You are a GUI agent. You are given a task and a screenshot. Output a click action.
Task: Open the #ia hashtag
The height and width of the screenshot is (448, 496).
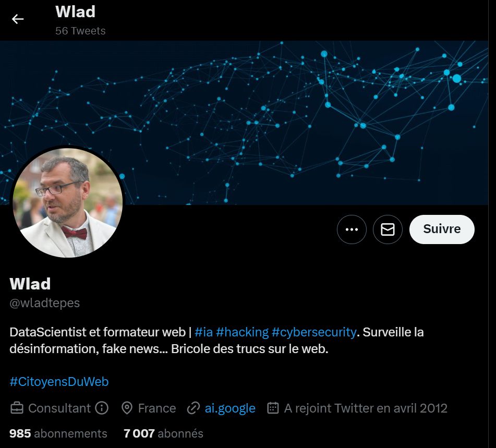pyautogui.click(x=204, y=332)
